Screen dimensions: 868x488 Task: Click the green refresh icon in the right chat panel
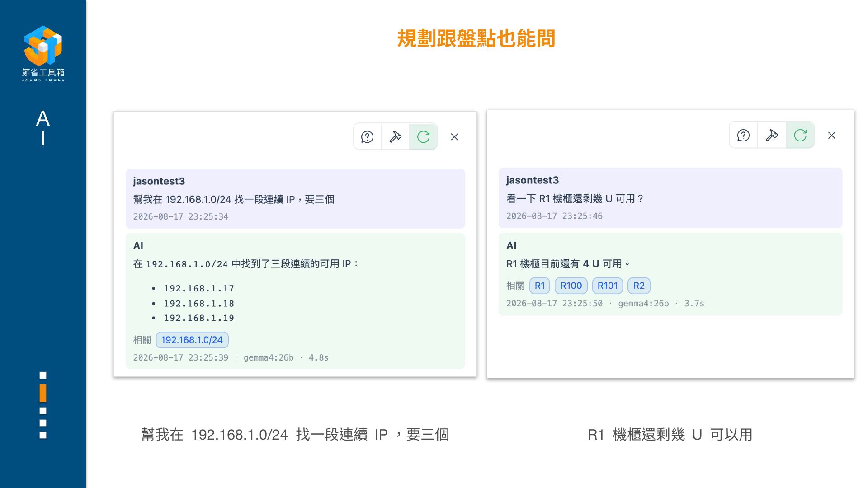[800, 135]
